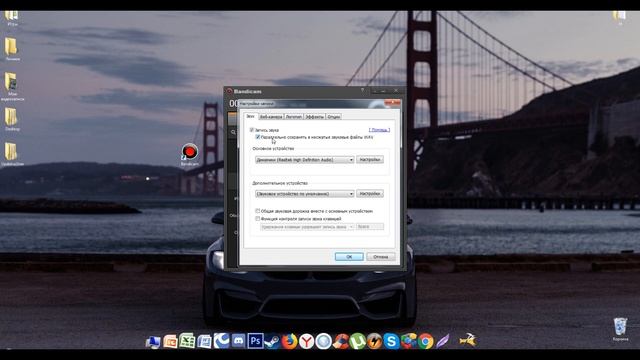The width and height of the screenshot is (640, 360).
Task: Click the crescent moon dock icon
Action: 222,340
